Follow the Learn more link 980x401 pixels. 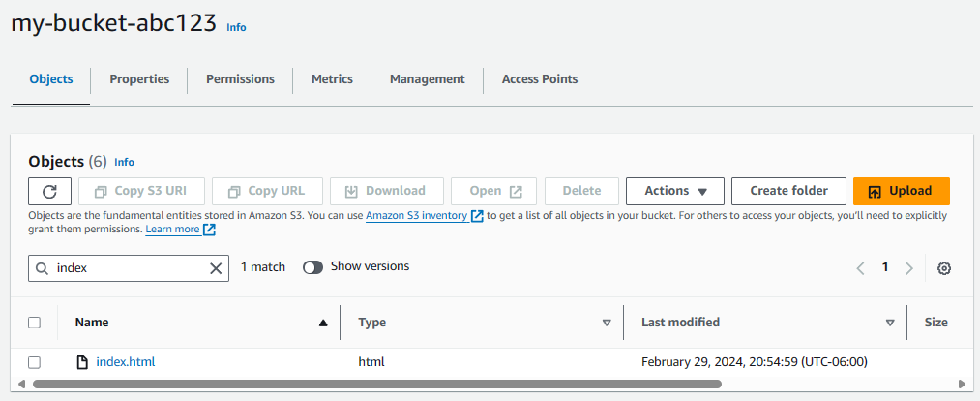(x=172, y=230)
